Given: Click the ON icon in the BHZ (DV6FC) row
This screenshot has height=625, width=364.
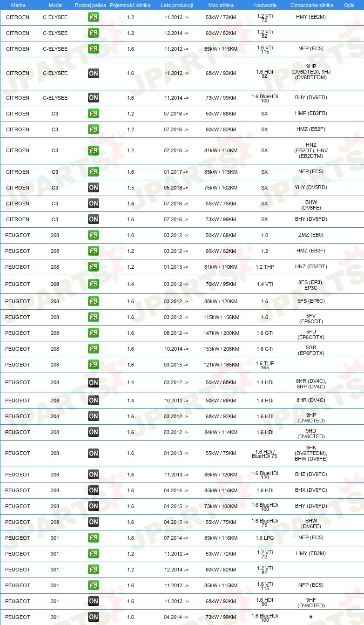Looking at the screenshot, I should (x=94, y=475).
